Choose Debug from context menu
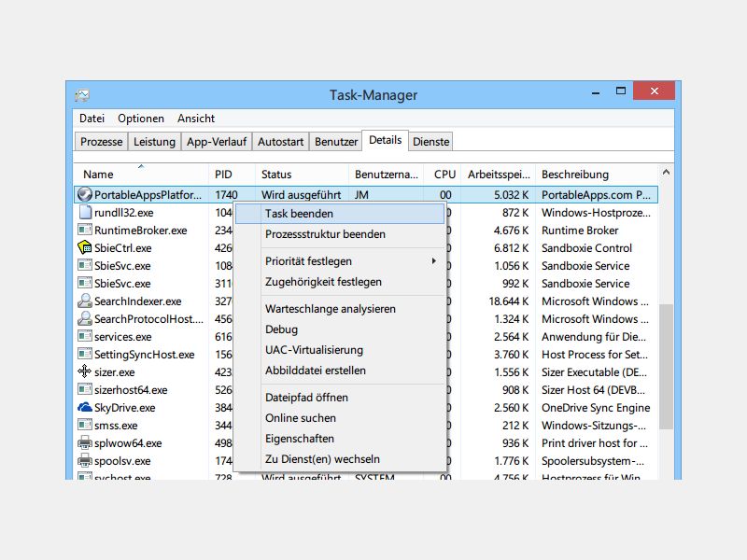 [x=340, y=329]
